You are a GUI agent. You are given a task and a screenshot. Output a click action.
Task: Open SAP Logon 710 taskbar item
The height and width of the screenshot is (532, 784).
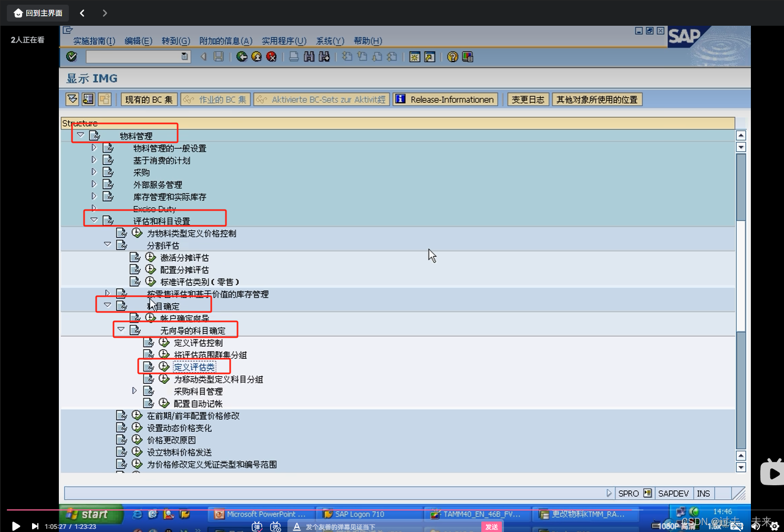tap(369, 514)
